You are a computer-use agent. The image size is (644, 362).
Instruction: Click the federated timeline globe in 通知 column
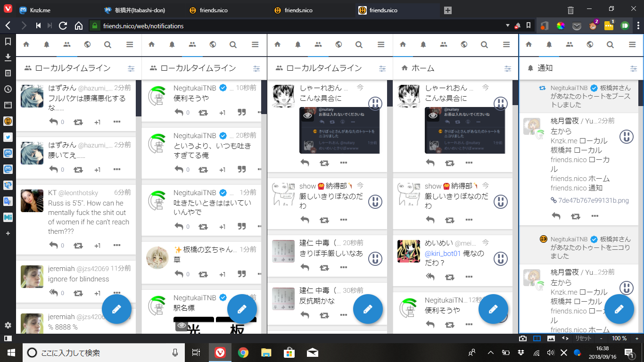(x=590, y=44)
